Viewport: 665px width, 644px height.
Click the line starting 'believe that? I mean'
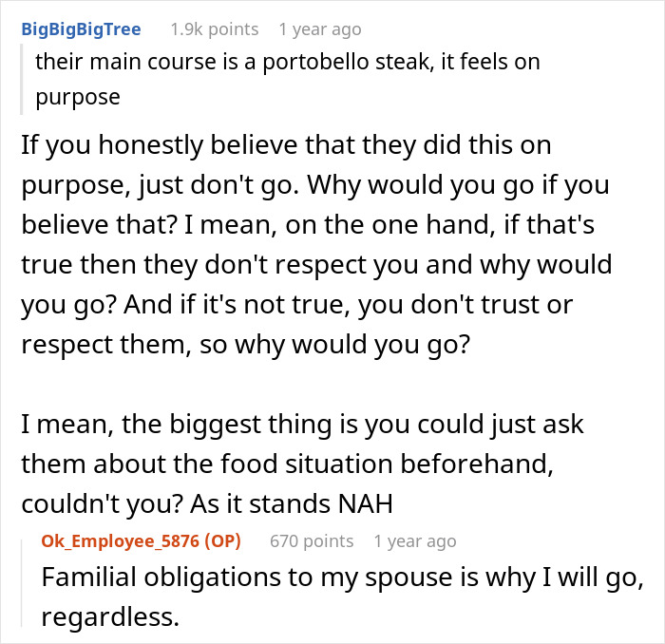[x=308, y=225]
